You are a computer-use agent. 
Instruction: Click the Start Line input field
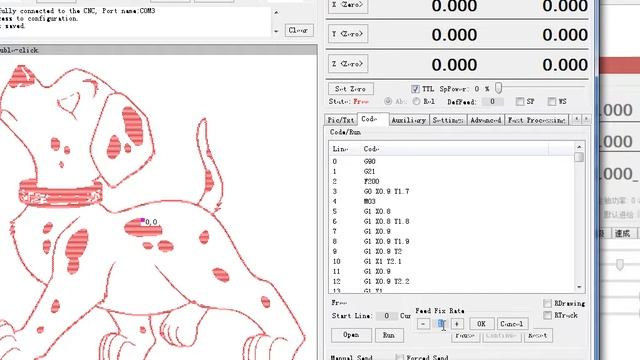tap(386, 316)
